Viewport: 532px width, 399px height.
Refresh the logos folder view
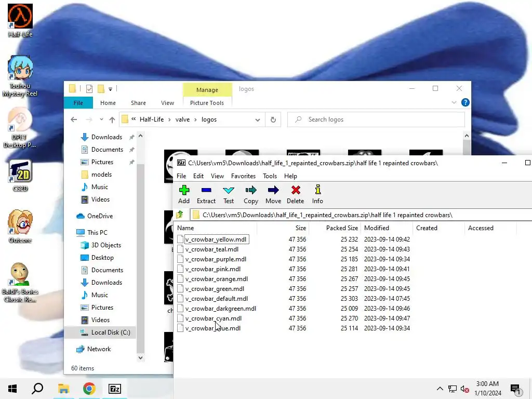click(x=273, y=119)
